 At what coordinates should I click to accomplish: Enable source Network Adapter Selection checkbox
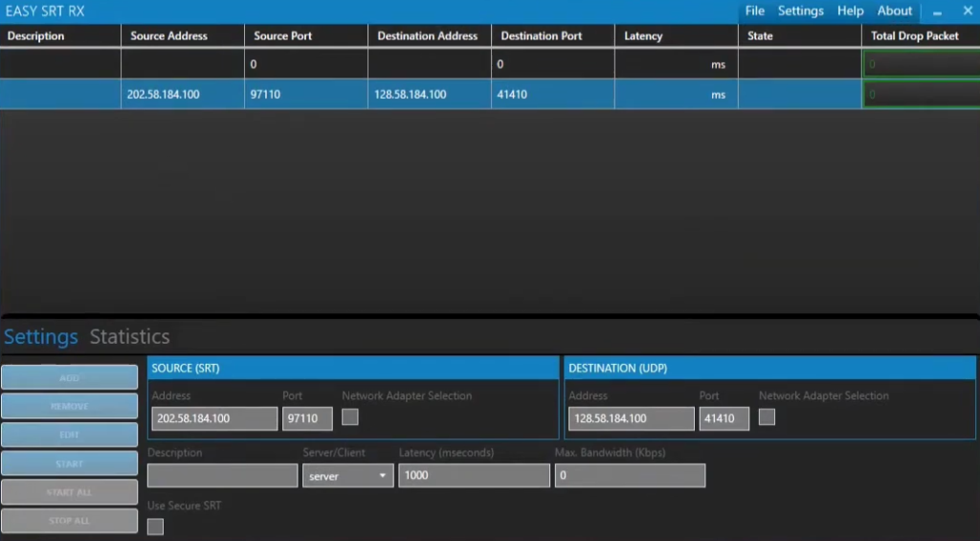(x=350, y=417)
